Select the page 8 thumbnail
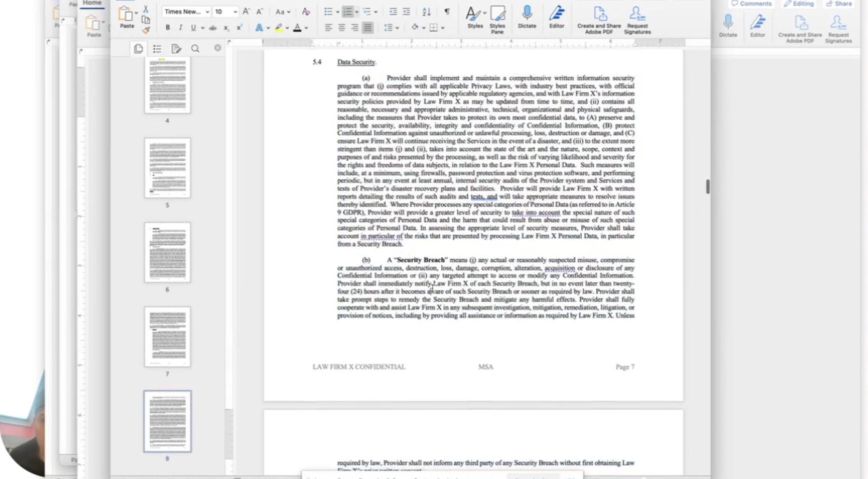This screenshot has width=868, height=479. pyautogui.click(x=167, y=421)
